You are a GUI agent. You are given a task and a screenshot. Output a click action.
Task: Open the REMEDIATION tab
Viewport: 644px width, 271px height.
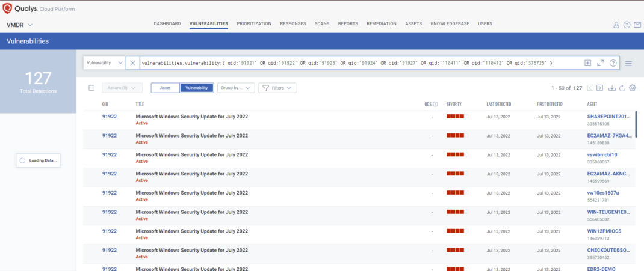[x=382, y=24]
